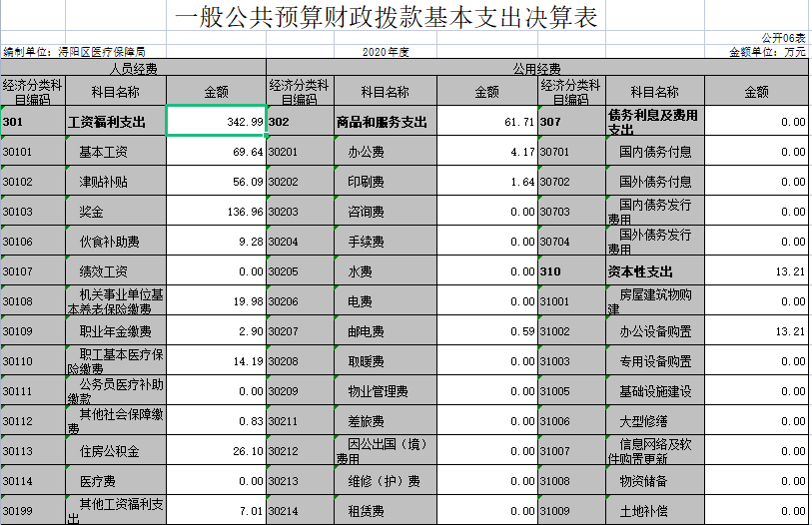
Task: Select the 奖金 amount 136.96
Action: coord(216,212)
